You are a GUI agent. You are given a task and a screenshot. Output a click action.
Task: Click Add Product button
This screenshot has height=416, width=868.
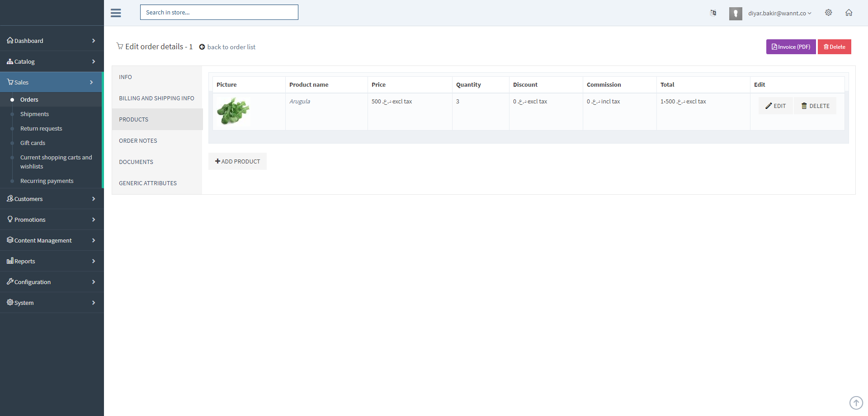237,161
